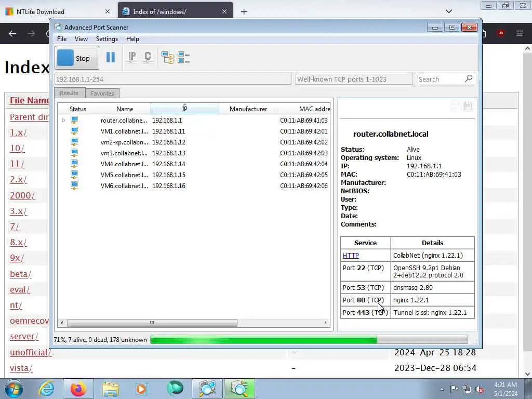This screenshot has height=399, width=532.
Task: Click the expand all tree toolbar icon
Action: tap(167, 57)
